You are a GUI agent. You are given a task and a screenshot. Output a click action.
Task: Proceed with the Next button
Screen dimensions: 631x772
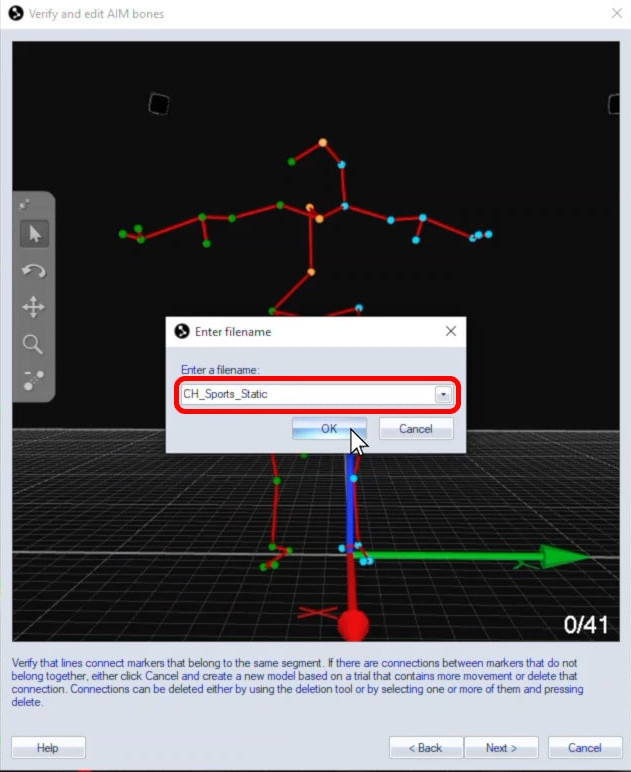pos(501,748)
